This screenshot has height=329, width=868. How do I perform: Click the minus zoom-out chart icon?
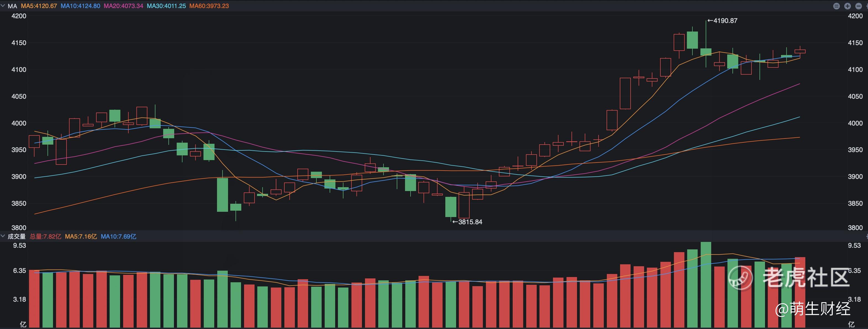pyautogui.click(x=859, y=6)
